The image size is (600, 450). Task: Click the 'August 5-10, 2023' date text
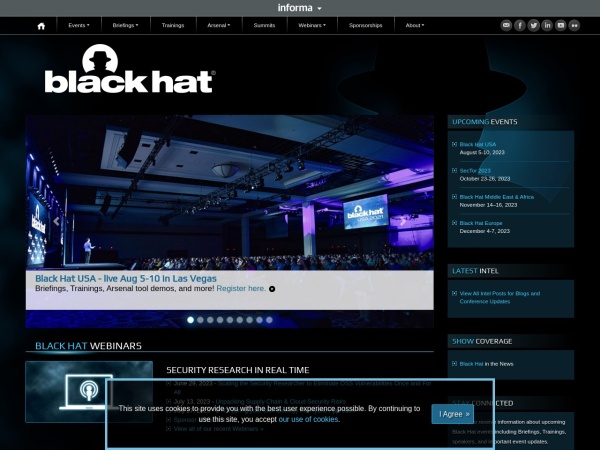(x=482, y=152)
